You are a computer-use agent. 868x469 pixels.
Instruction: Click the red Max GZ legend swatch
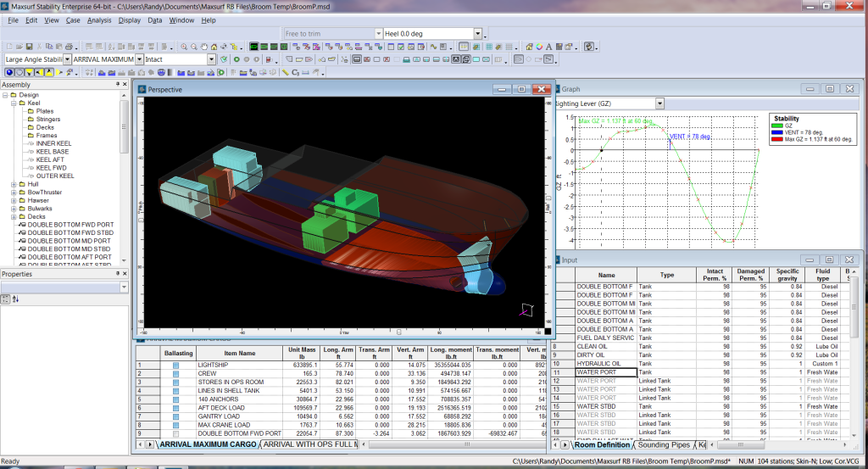click(x=776, y=139)
